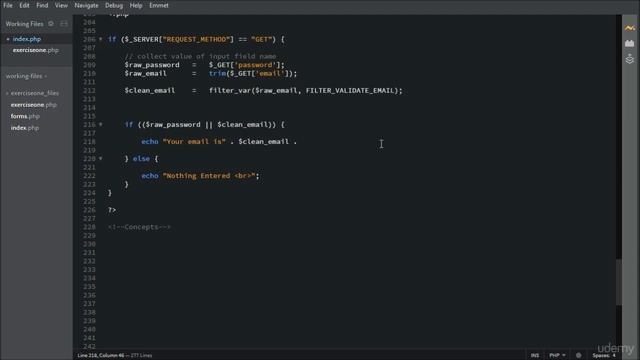
Task: Open the Find menu
Action: pos(42,5)
